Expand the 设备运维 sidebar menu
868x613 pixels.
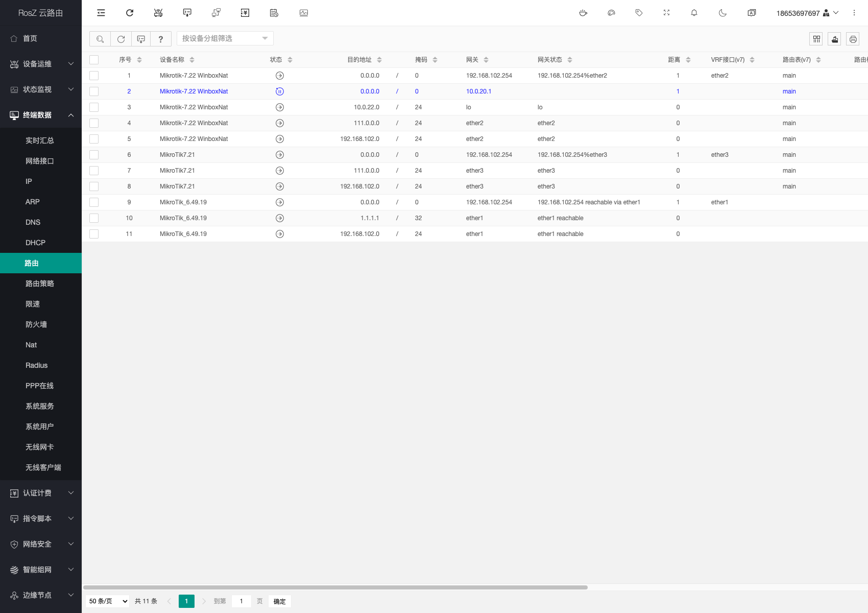41,64
